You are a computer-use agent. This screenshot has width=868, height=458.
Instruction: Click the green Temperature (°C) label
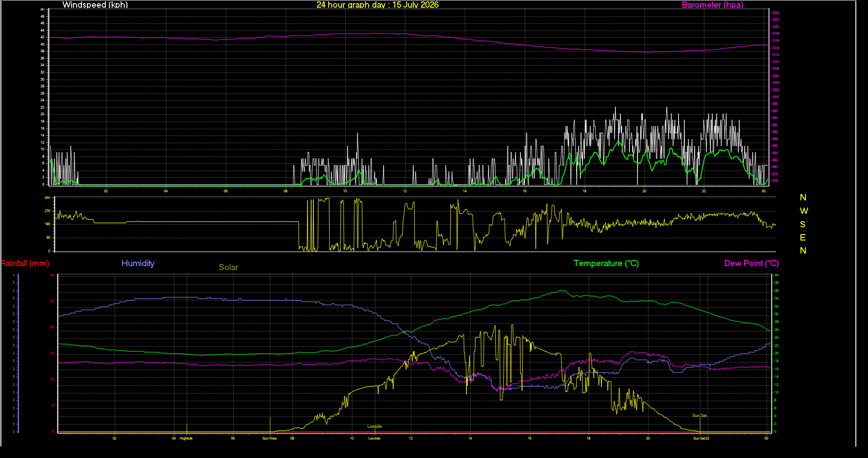[606, 263]
